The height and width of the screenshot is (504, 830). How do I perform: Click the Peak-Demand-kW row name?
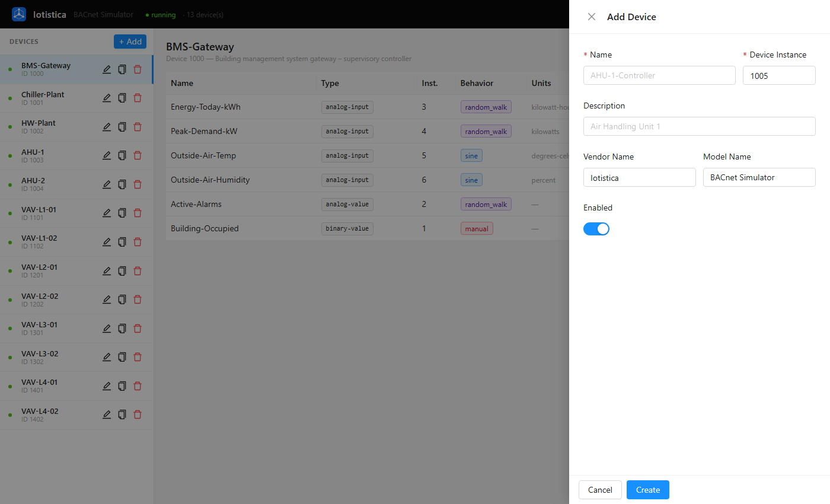pyautogui.click(x=203, y=131)
